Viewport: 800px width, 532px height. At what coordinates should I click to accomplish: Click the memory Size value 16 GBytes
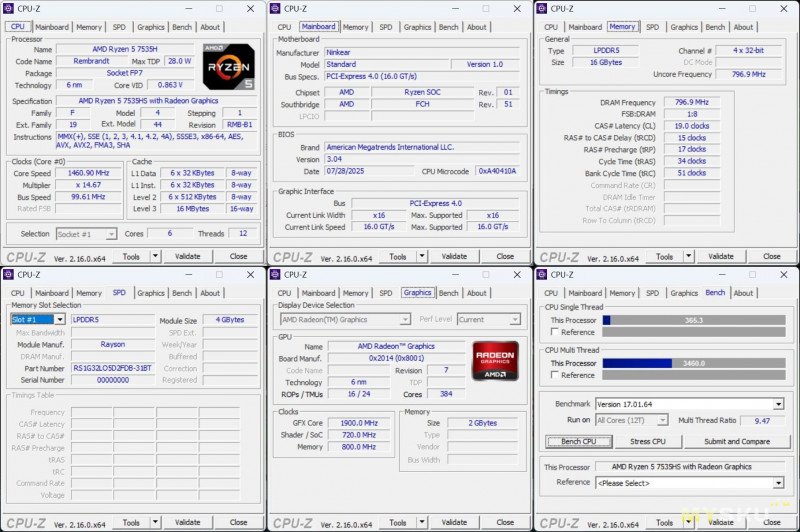(606, 62)
